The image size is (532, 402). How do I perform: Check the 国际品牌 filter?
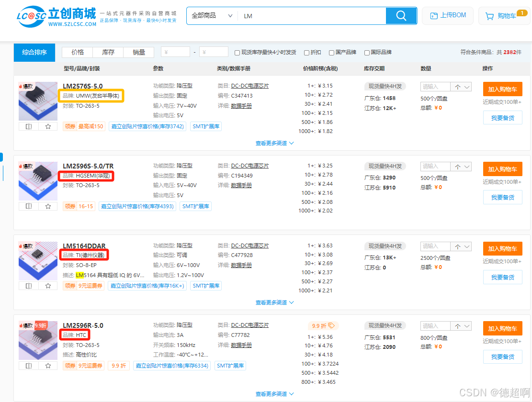367,53
